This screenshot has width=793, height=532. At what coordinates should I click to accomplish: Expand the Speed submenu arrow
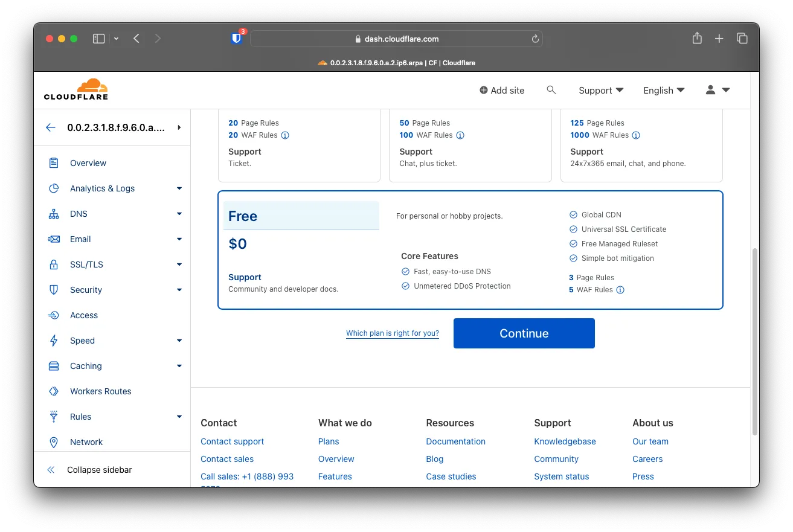[179, 341]
